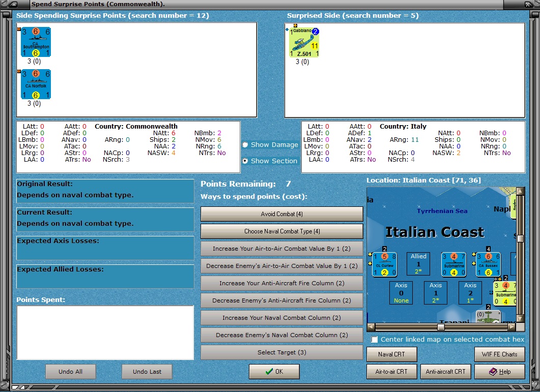Open Help with the book icon
The height and width of the screenshot is (392, 540).
[500, 372]
